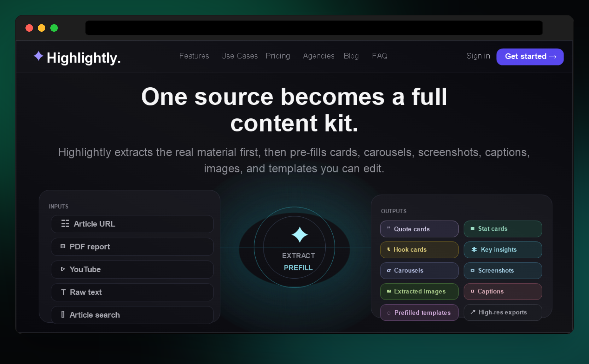The image size is (589, 364).
Task: Click the red close window button
Action: [29, 28]
